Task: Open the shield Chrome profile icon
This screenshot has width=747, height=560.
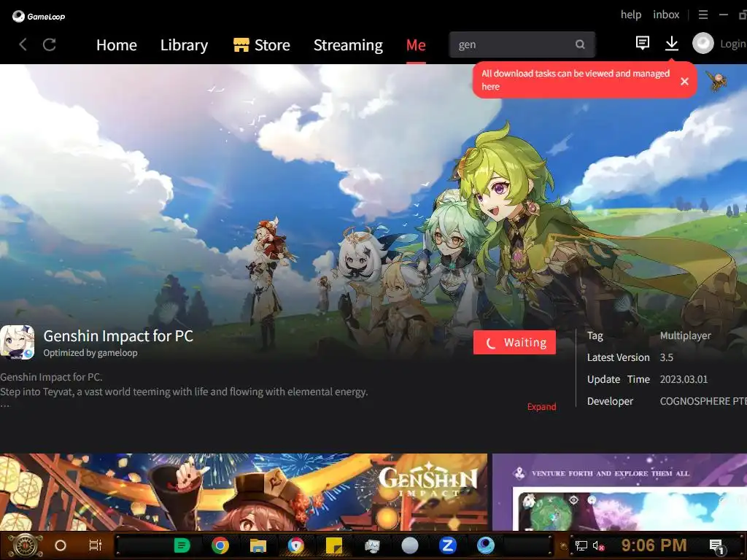Action: pyautogui.click(x=296, y=545)
